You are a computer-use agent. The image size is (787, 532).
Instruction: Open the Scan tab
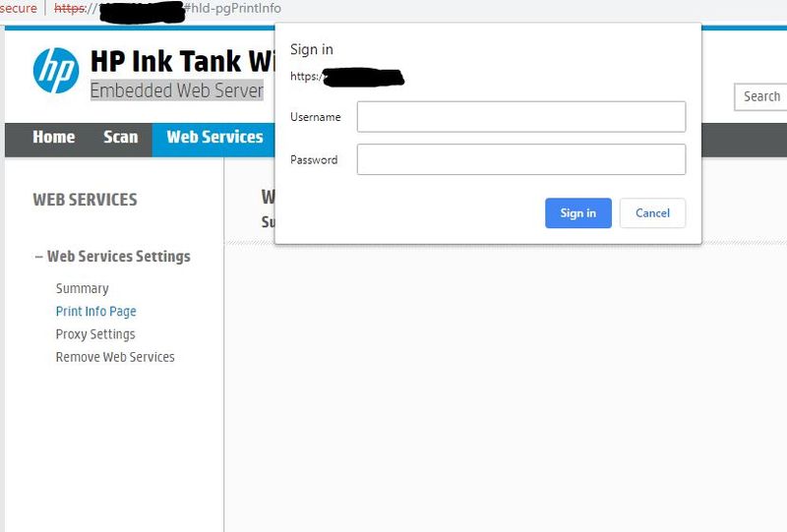(120, 137)
